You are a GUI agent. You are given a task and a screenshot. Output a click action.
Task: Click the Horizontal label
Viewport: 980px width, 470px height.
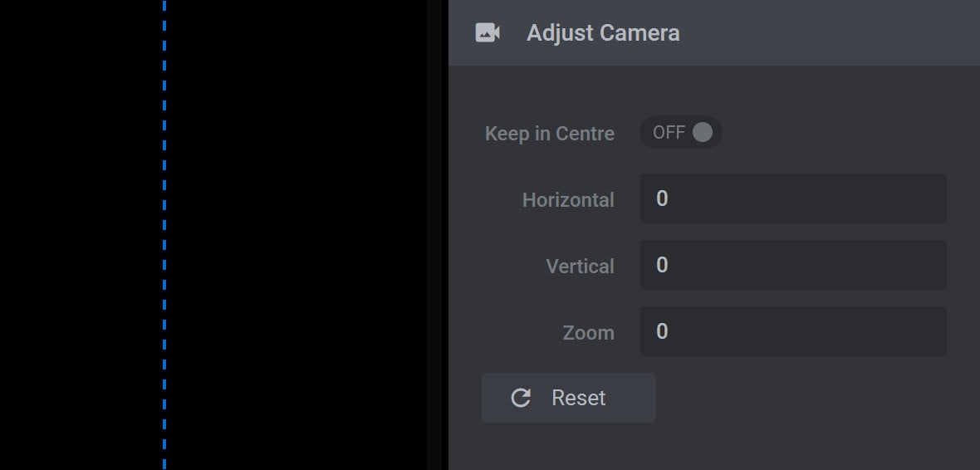(568, 200)
